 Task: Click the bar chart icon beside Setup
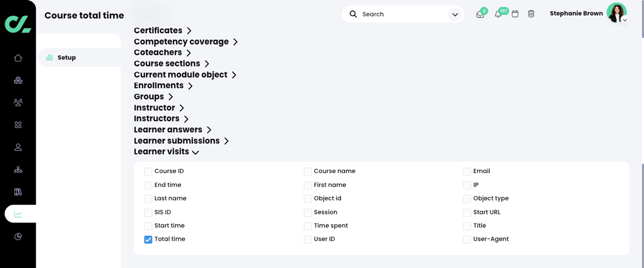pyautogui.click(x=50, y=58)
